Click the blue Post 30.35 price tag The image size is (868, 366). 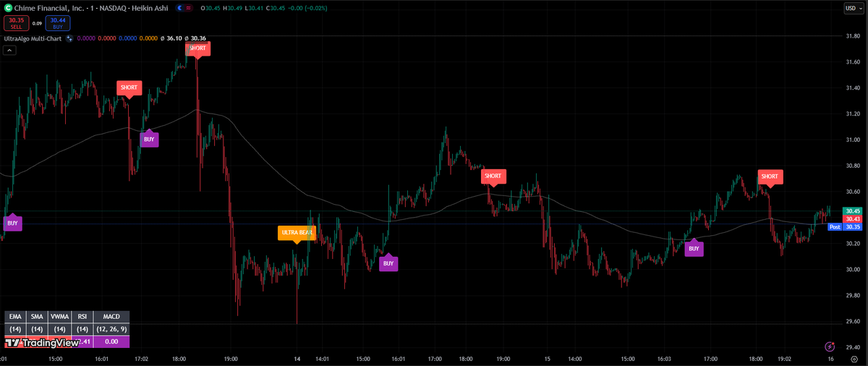point(845,226)
